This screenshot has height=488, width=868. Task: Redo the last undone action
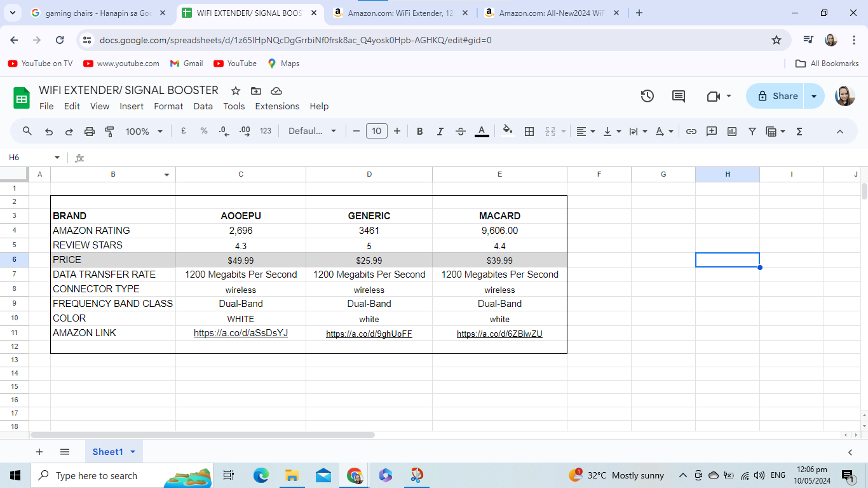pos(69,132)
